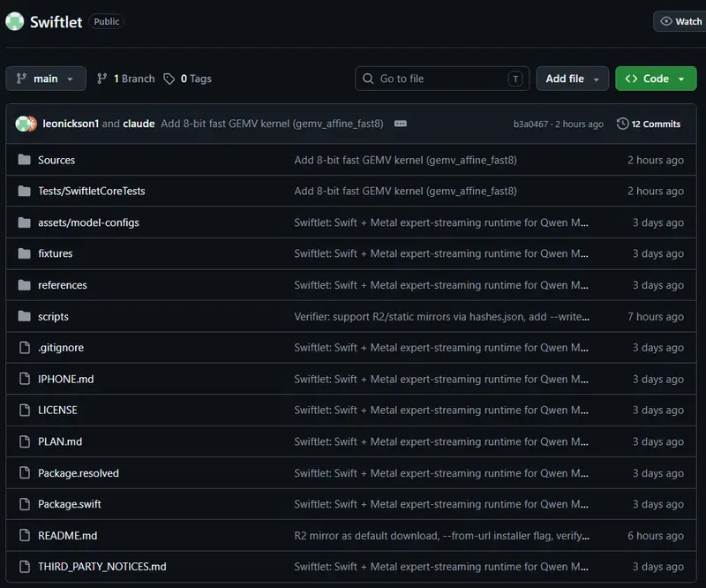The width and height of the screenshot is (706, 588).
Task: Open the scripts folder name
Action: click(x=53, y=316)
